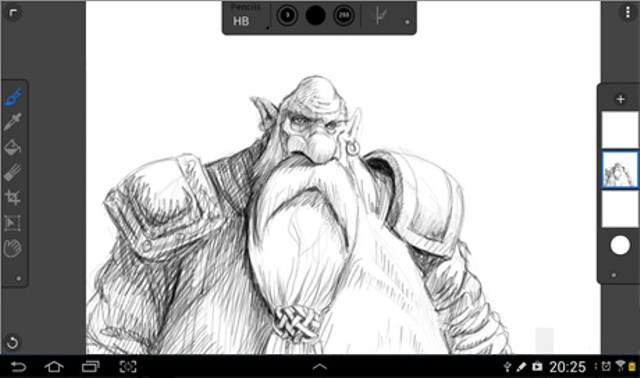Tap the Play Store notification icon

pyautogui.click(x=537, y=366)
